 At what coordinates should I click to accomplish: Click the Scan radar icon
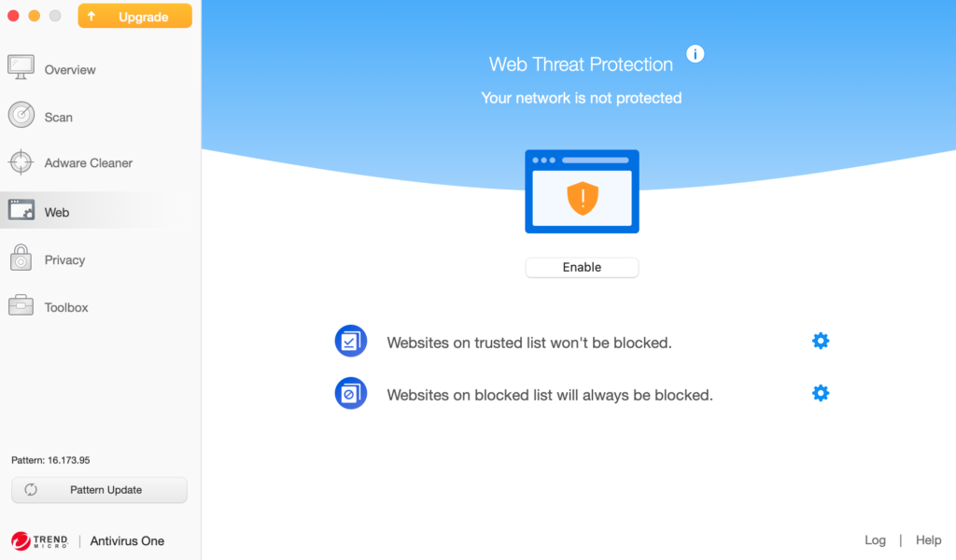point(21,116)
